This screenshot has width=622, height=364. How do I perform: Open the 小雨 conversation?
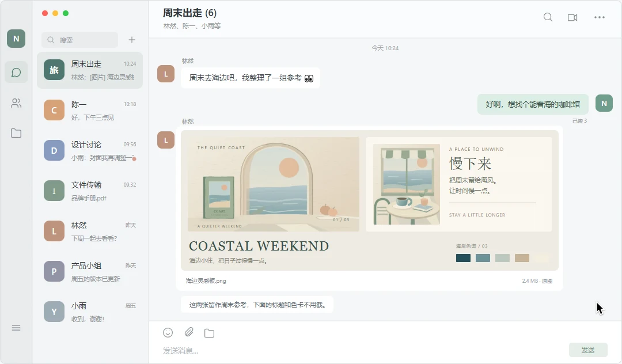pos(90,312)
